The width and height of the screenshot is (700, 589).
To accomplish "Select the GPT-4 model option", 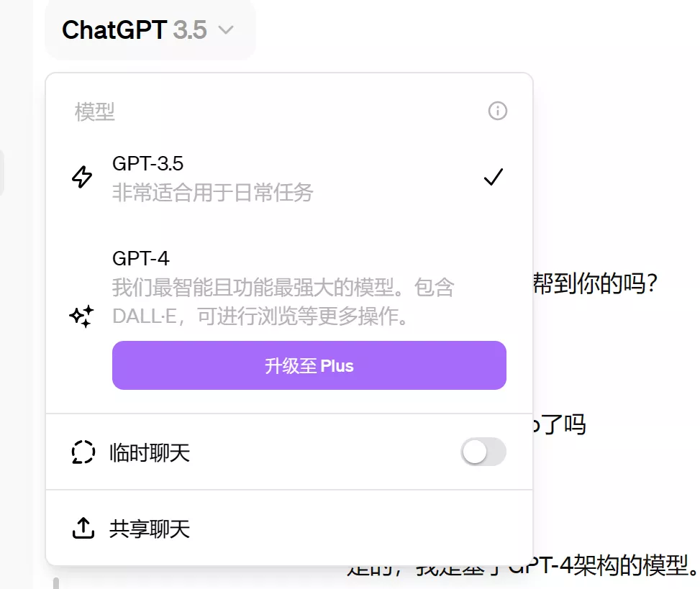I will (289, 288).
